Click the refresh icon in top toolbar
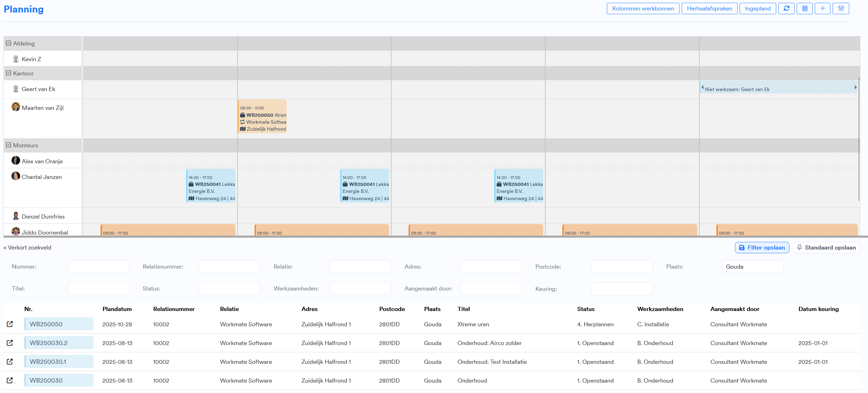The image size is (868, 393). pyautogui.click(x=786, y=8)
